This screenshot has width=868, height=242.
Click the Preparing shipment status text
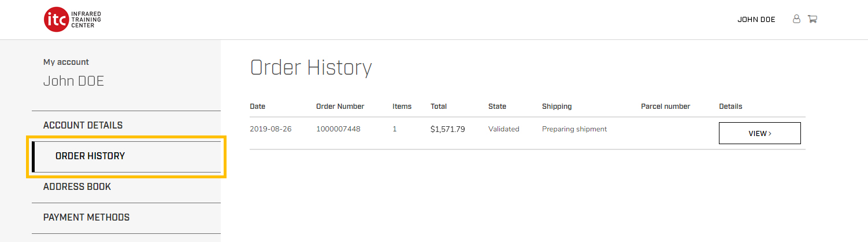[574, 129]
